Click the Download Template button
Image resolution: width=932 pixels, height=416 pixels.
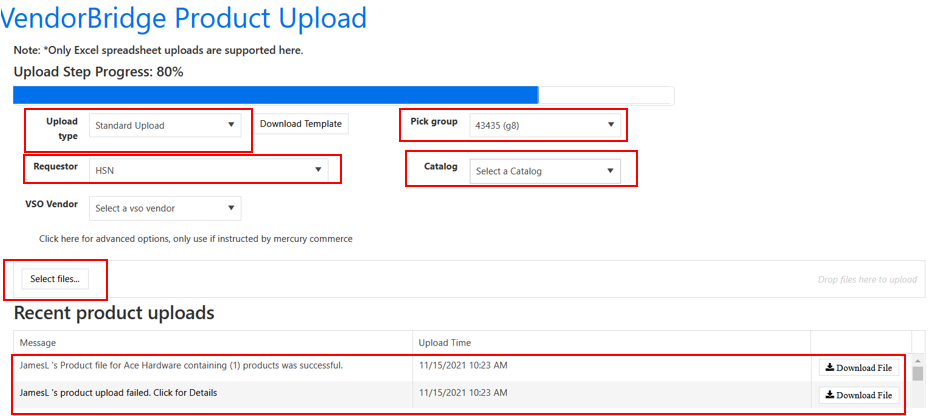click(301, 124)
